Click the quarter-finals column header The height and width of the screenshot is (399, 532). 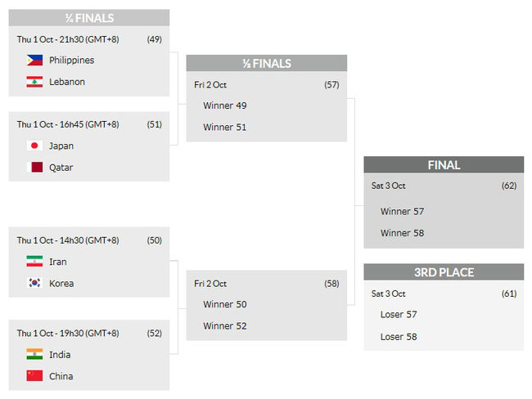point(89,18)
